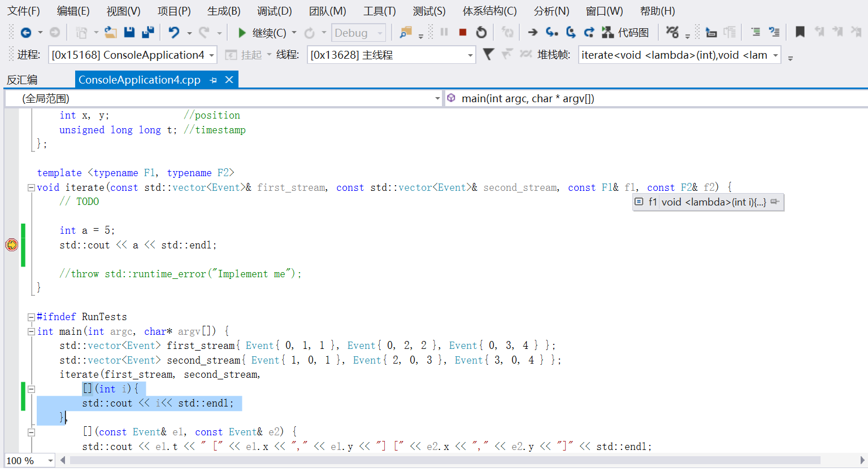Open the 测试(S) menu

coord(429,11)
